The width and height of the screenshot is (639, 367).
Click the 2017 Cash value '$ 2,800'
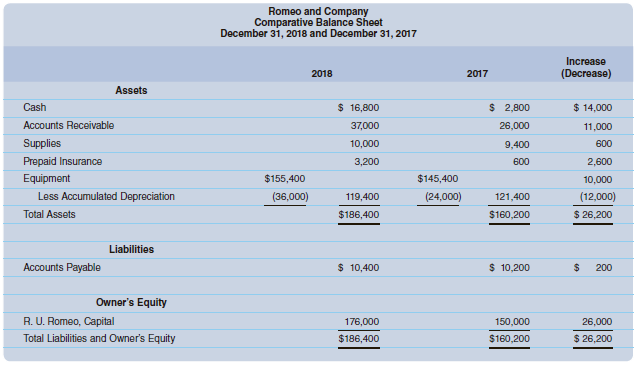pos(509,108)
